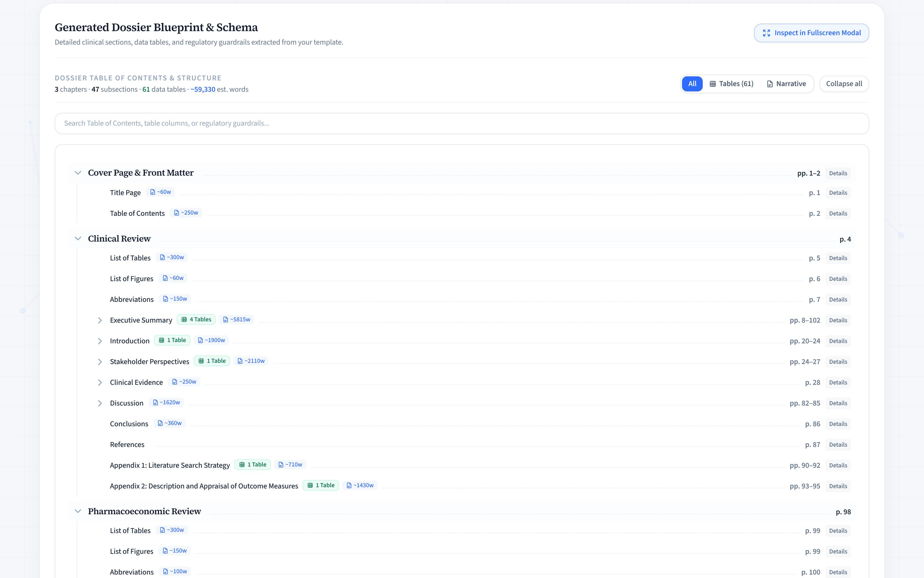Open Details for Appendix 2 row
The image size is (924, 578).
(838, 486)
